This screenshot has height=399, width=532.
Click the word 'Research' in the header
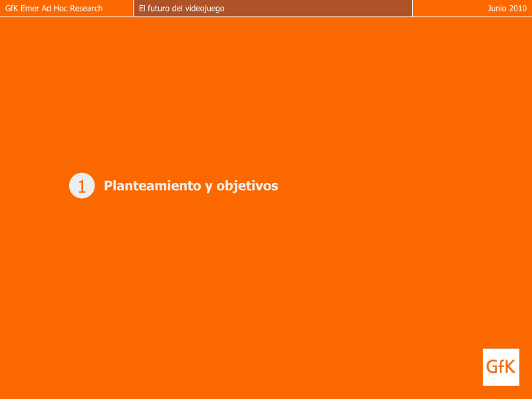pyautogui.click(x=86, y=8)
